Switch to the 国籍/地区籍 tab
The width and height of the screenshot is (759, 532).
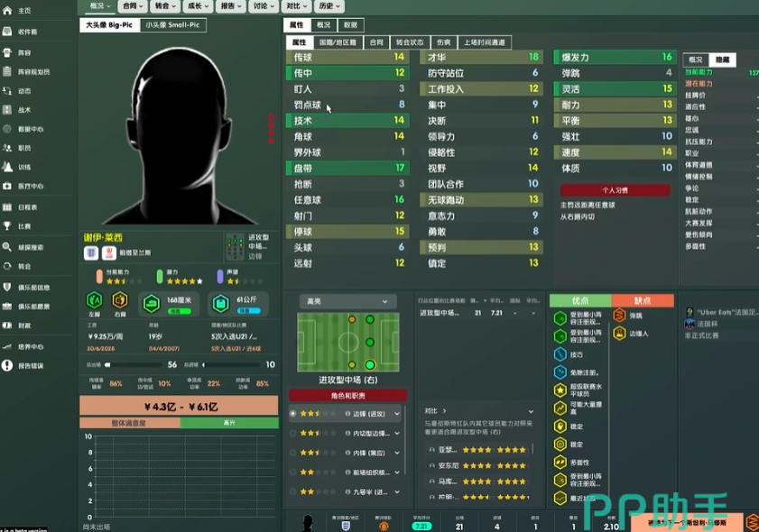point(338,42)
